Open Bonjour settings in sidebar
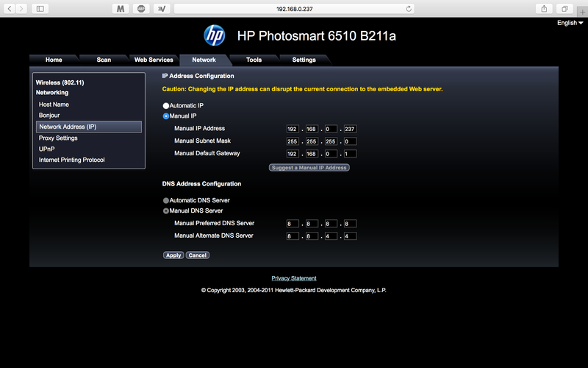 point(49,116)
